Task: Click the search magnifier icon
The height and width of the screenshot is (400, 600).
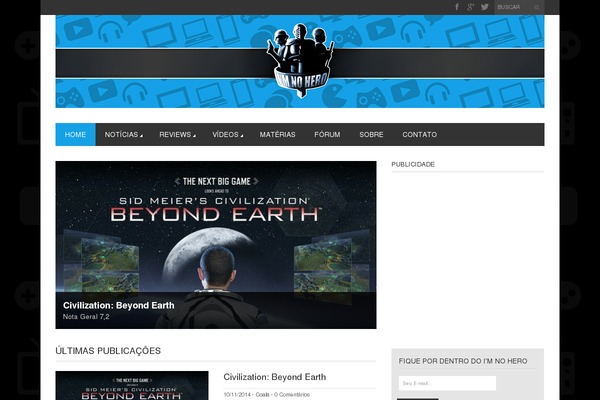Action: (x=537, y=7)
